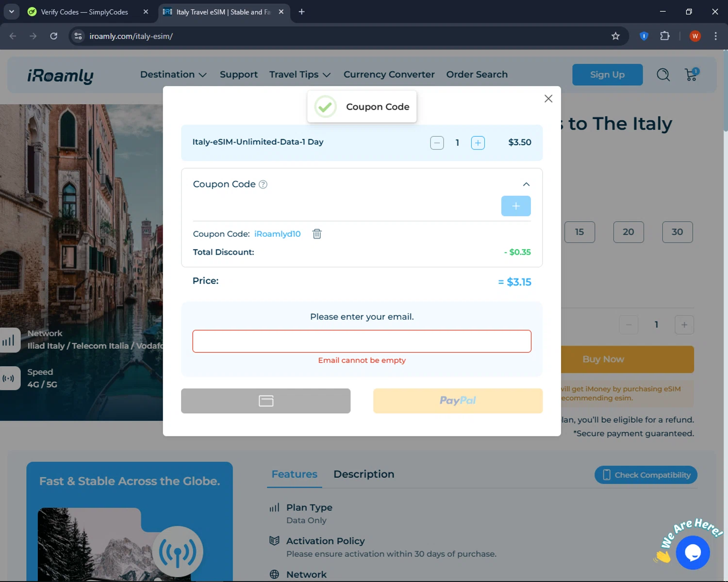Screen dimensions: 728x582
Task: Decrease quantity on the product page
Action: pos(629,324)
